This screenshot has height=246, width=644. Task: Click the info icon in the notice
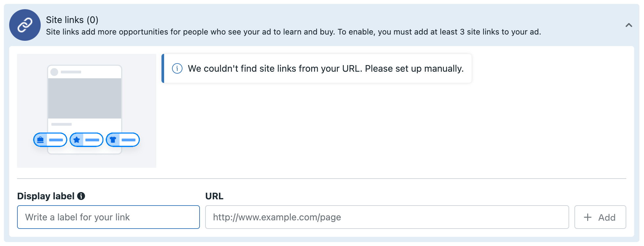(177, 68)
